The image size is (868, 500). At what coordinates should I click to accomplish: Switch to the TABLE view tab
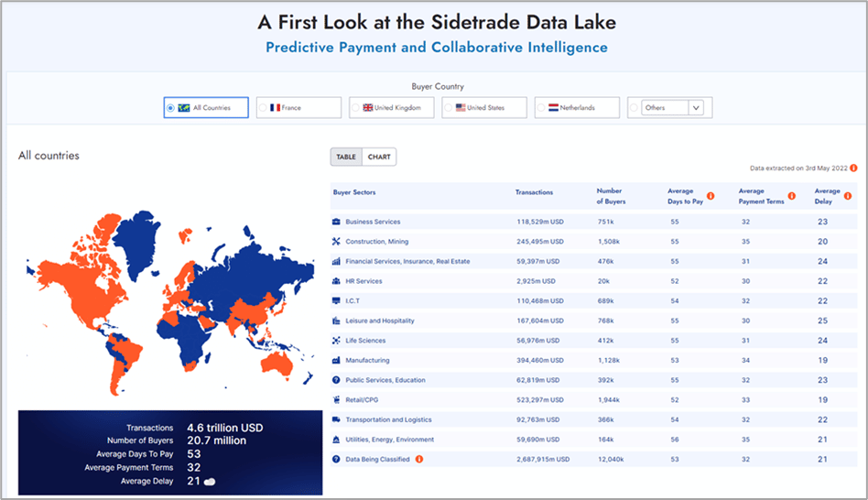(346, 157)
